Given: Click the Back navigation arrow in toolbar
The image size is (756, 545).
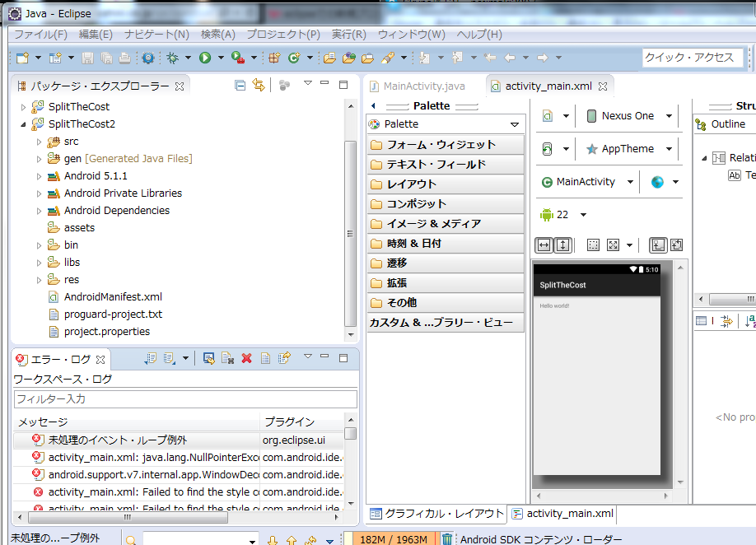Looking at the screenshot, I should pyautogui.click(x=510, y=58).
